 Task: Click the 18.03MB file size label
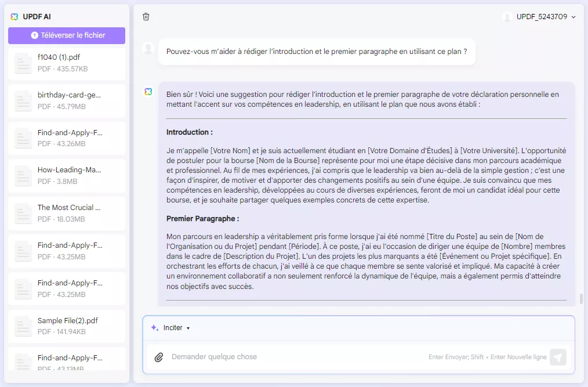71,219
